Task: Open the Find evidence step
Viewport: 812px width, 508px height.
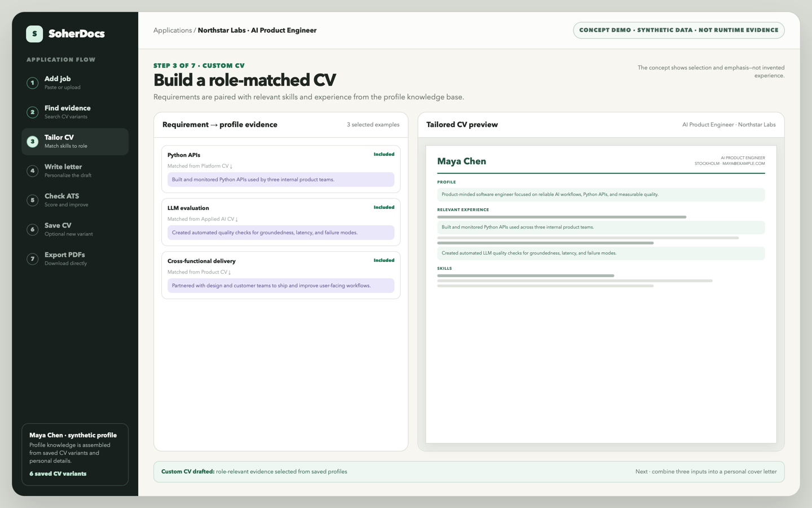Action: point(75,112)
